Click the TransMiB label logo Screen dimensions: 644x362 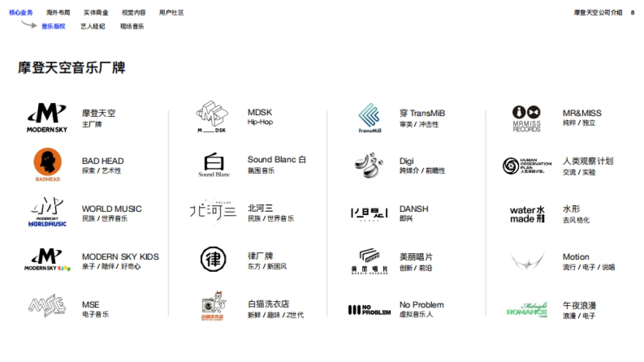[x=369, y=119]
